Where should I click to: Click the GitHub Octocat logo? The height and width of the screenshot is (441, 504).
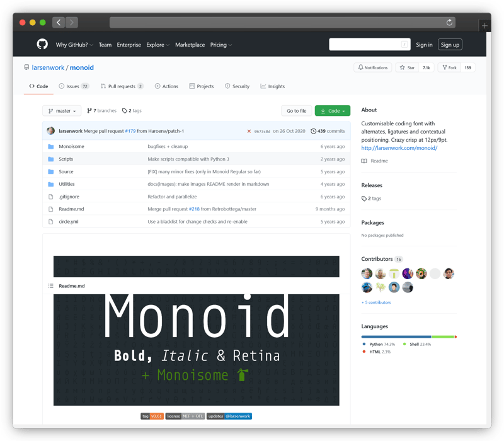pos(42,44)
